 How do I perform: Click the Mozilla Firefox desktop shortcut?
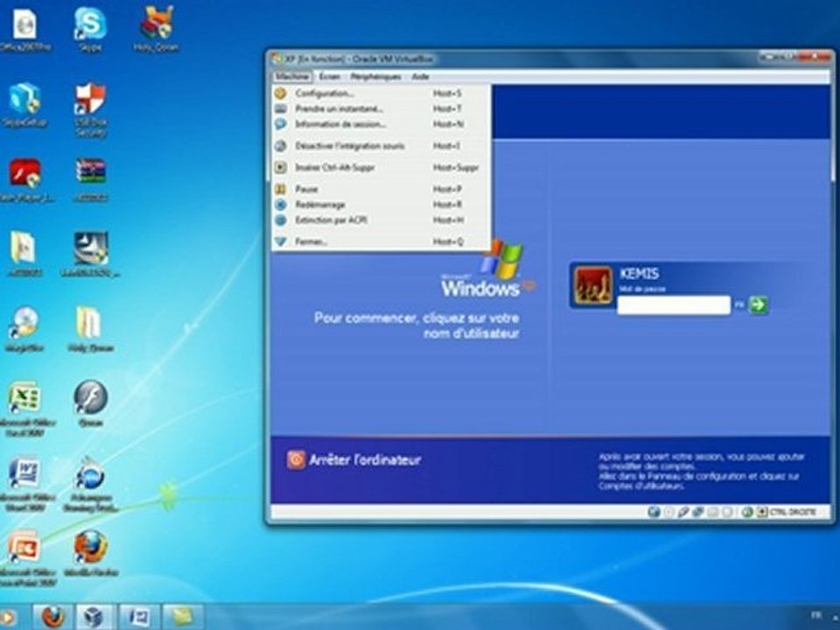click(x=90, y=553)
